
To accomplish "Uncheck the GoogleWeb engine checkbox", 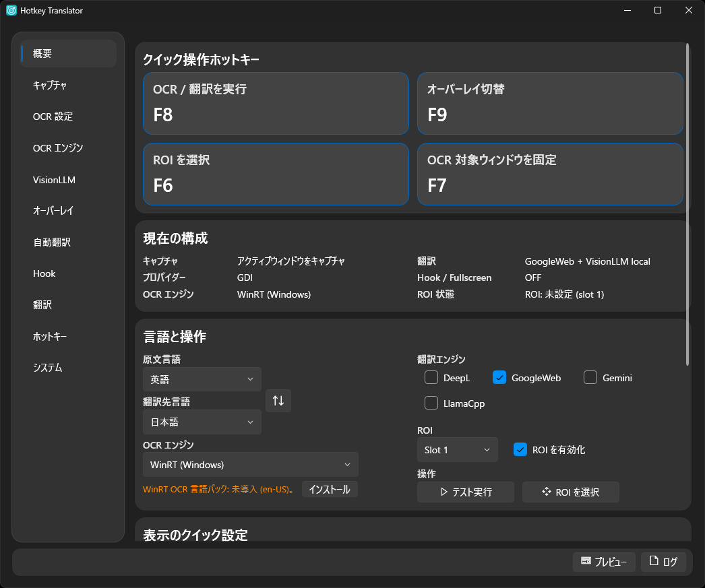I will point(499,377).
